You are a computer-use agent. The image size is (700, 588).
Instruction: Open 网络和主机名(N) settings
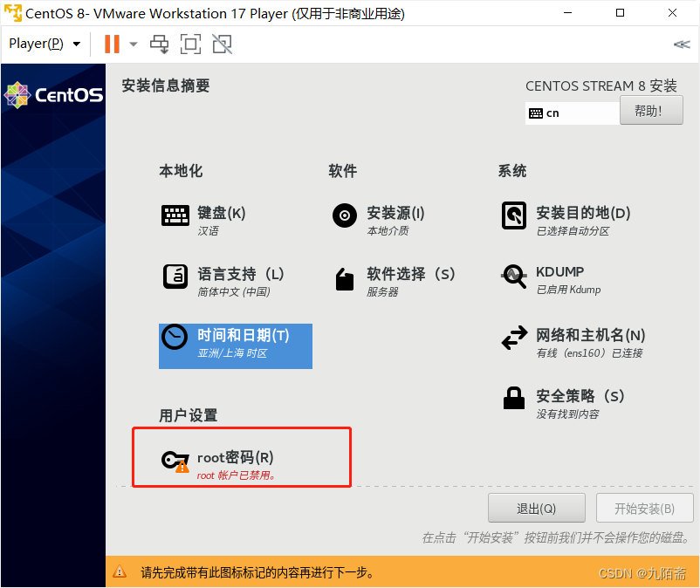click(x=591, y=335)
